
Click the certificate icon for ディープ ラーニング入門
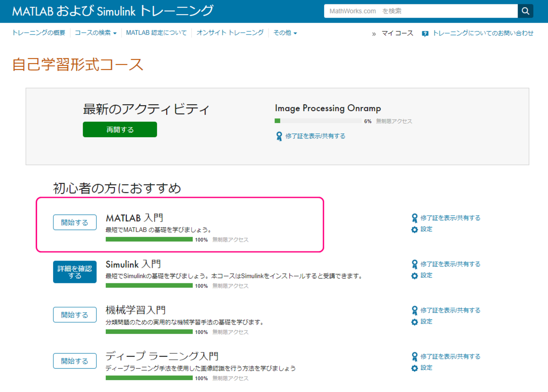pyautogui.click(x=414, y=357)
